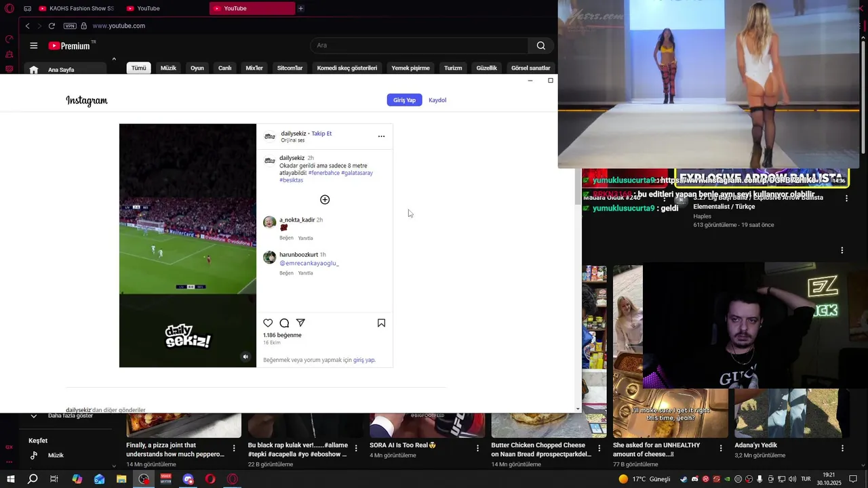Reload the YouTube page
This screenshot has height=488, width=868.
tap(52, 26)
